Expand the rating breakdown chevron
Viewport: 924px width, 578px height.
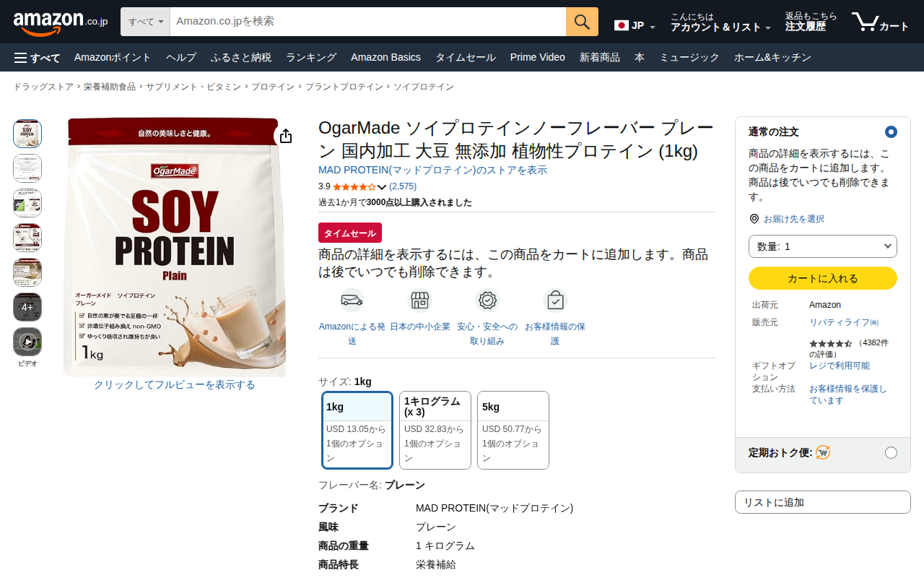click(x=382, y=187)
